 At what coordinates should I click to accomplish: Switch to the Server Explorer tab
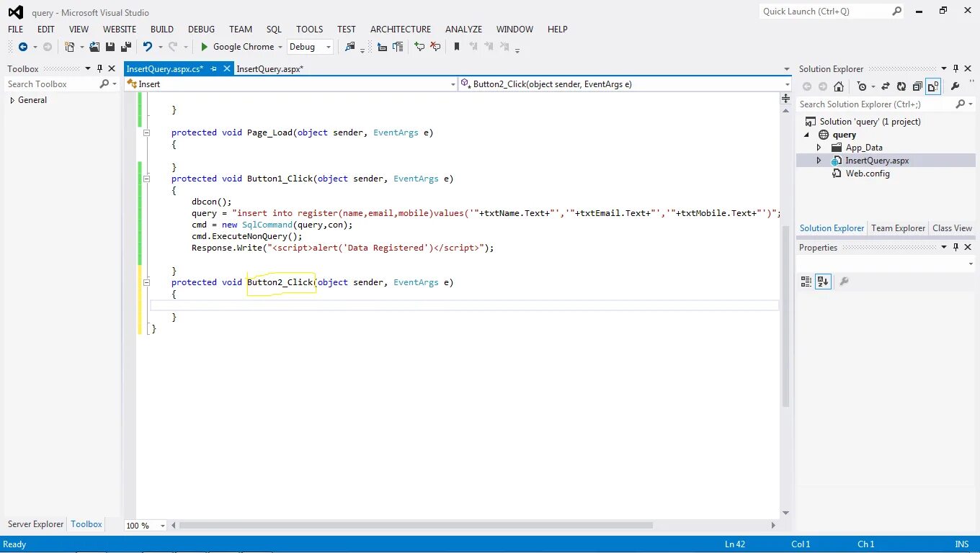[36, 524]
